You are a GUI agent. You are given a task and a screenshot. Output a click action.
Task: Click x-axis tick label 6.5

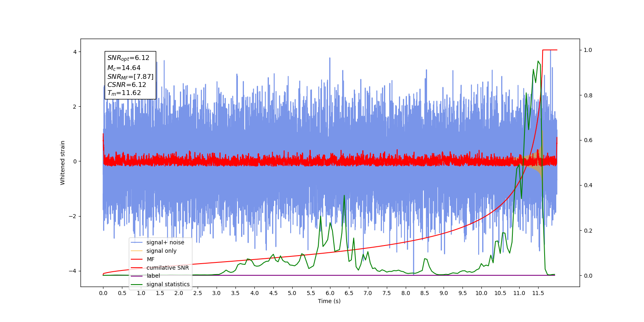click(x=349, y=293)
